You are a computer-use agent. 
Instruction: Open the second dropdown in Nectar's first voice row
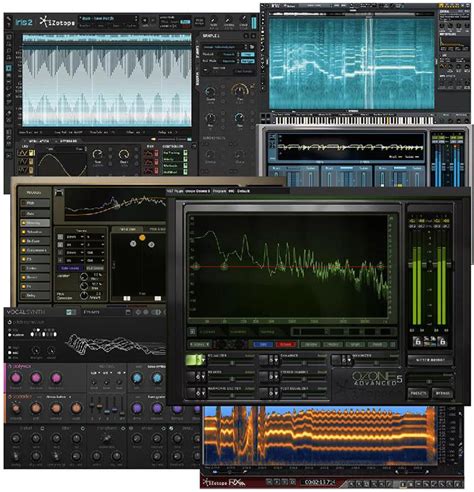95,237
